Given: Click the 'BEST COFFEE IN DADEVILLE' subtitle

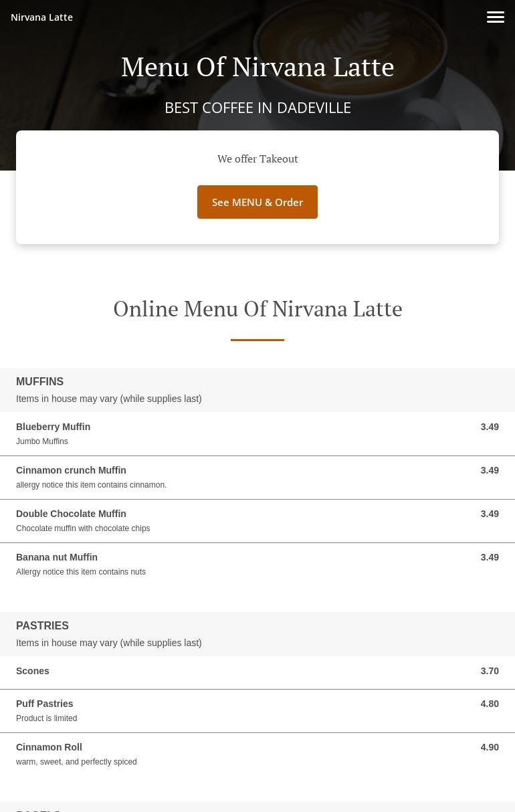Looking at the screenshot, I should coord(257,108).
